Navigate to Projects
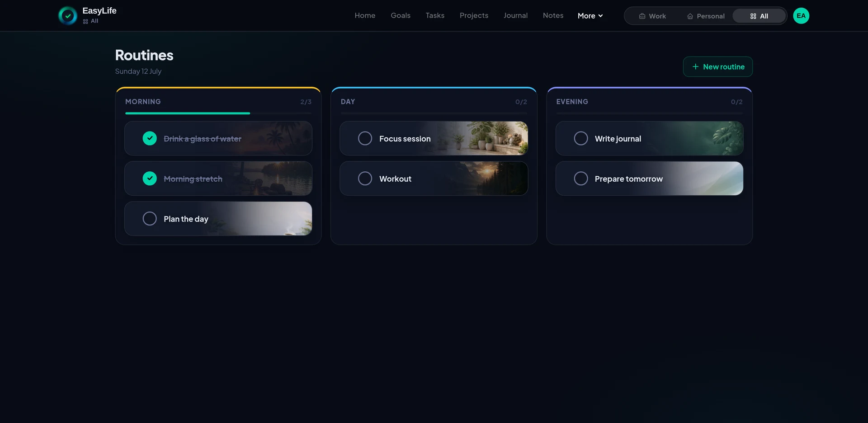This screenshot has width=868, height=423. (474, 15)
